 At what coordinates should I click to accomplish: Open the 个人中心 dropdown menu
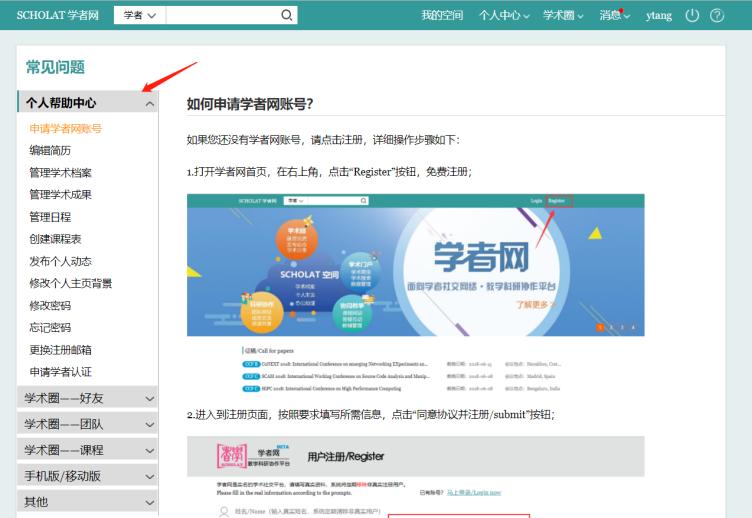pyautogui.click(x=504, y=15)
